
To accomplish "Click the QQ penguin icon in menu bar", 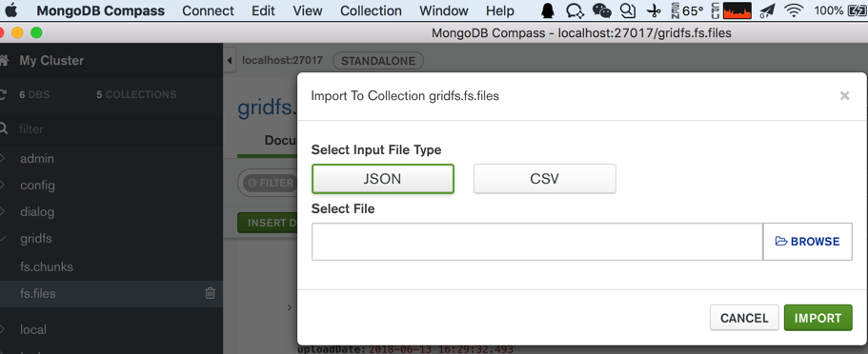I will 548,10.
